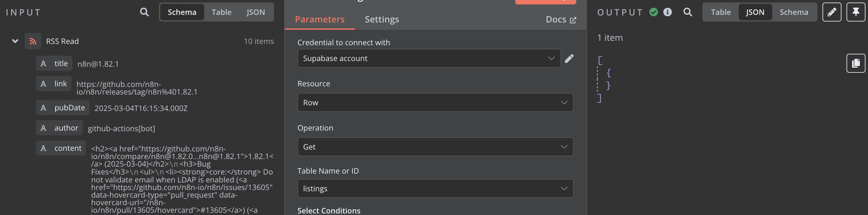Open the Docs link
868x215 pixels.
(561, 20)
